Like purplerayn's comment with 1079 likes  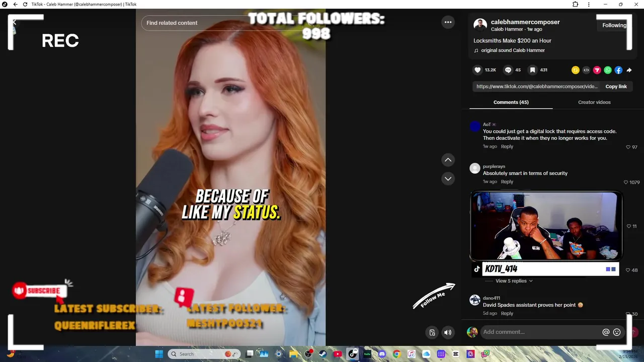626,183
